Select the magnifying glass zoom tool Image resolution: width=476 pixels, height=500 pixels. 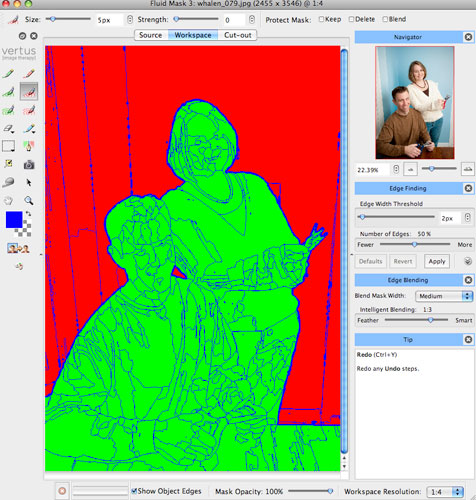(x=29, y=200)
